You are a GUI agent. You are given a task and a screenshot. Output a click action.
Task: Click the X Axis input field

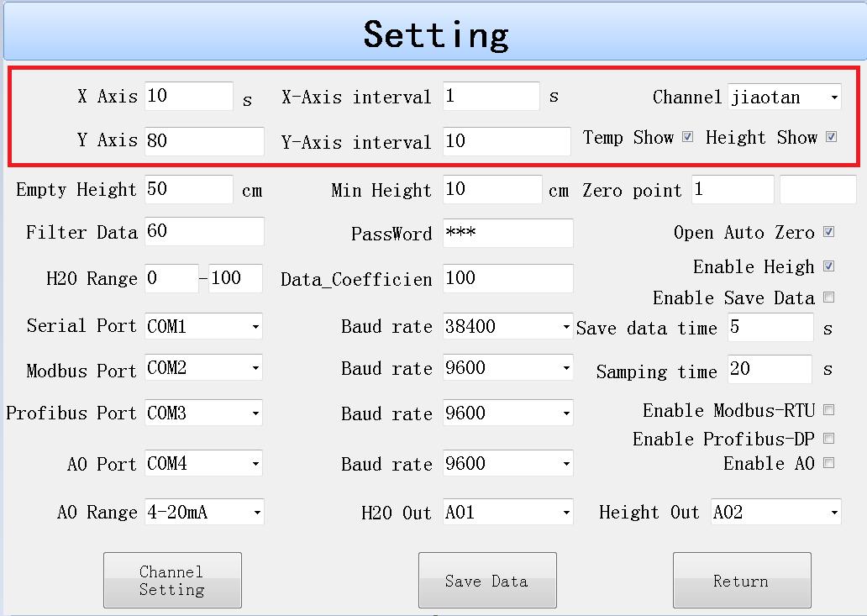coord(188,97)
